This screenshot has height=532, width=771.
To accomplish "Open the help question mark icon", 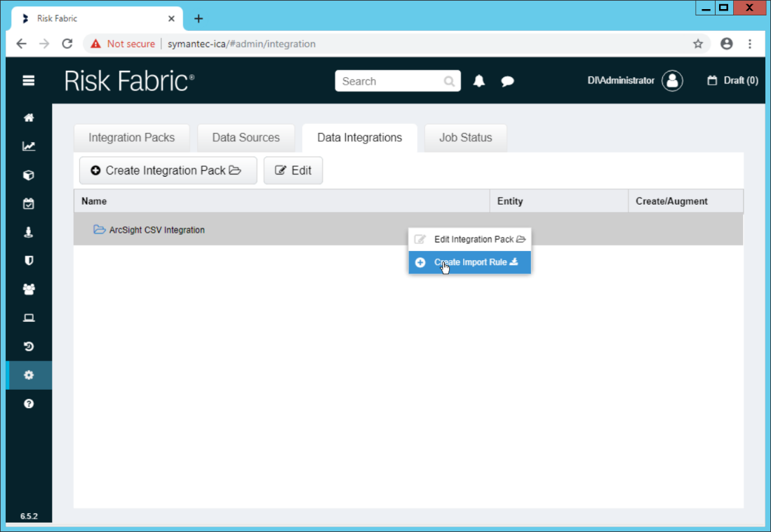I will coord(29,404).
